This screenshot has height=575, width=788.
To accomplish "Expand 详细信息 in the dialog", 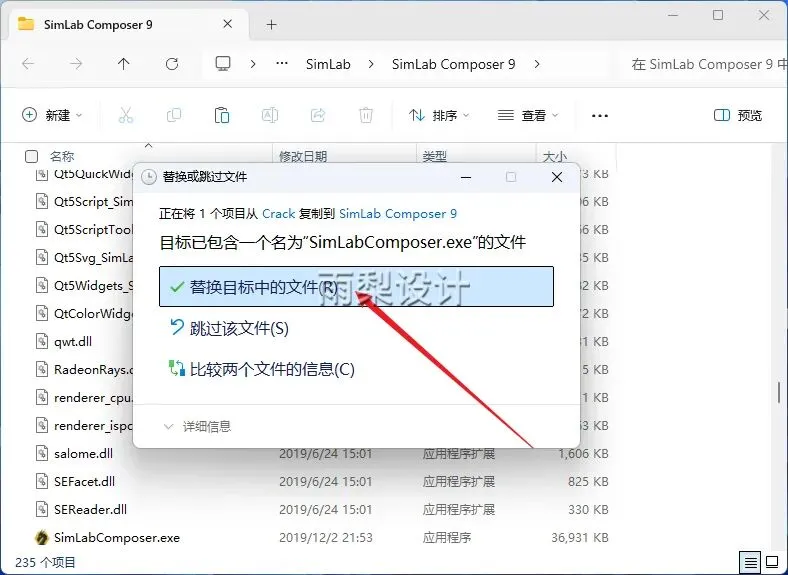I will pos(197,427).
